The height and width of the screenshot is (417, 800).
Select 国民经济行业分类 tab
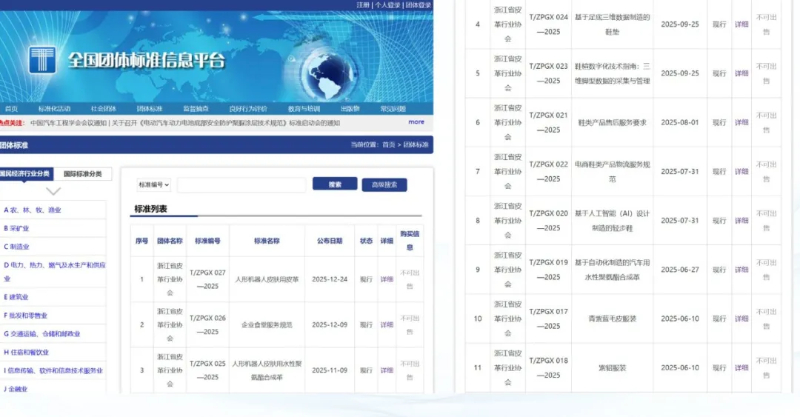27,173
